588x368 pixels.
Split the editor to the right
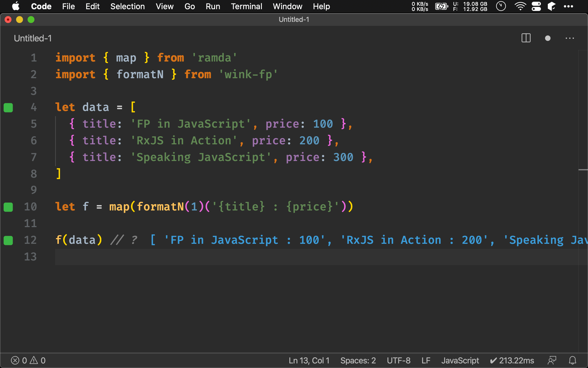point(526,38)
